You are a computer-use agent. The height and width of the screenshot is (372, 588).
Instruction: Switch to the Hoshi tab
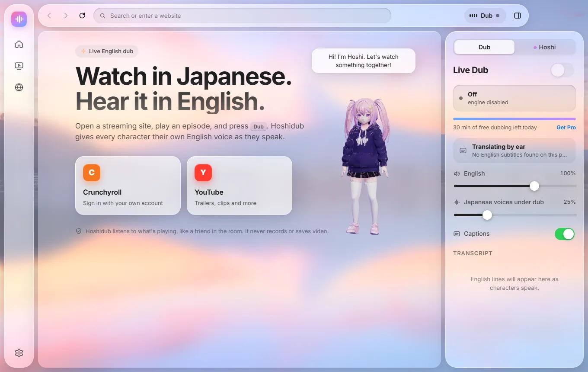tap(545, 47)
